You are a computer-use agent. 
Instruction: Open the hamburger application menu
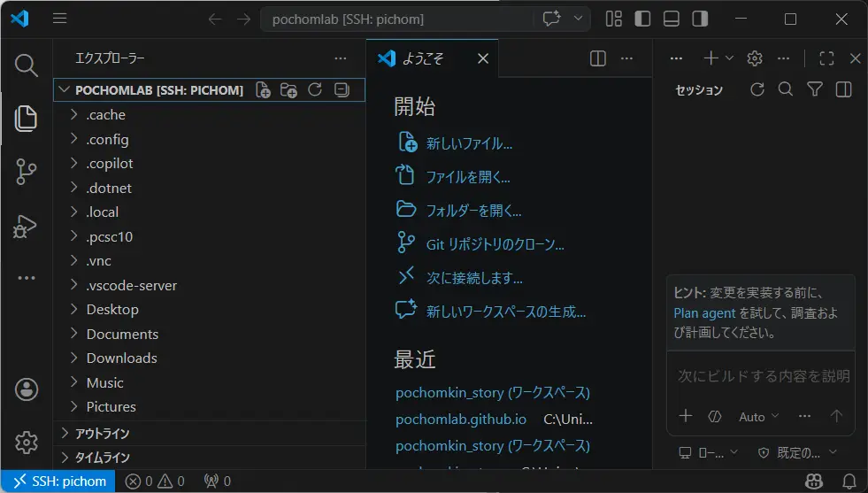[60, 19]
